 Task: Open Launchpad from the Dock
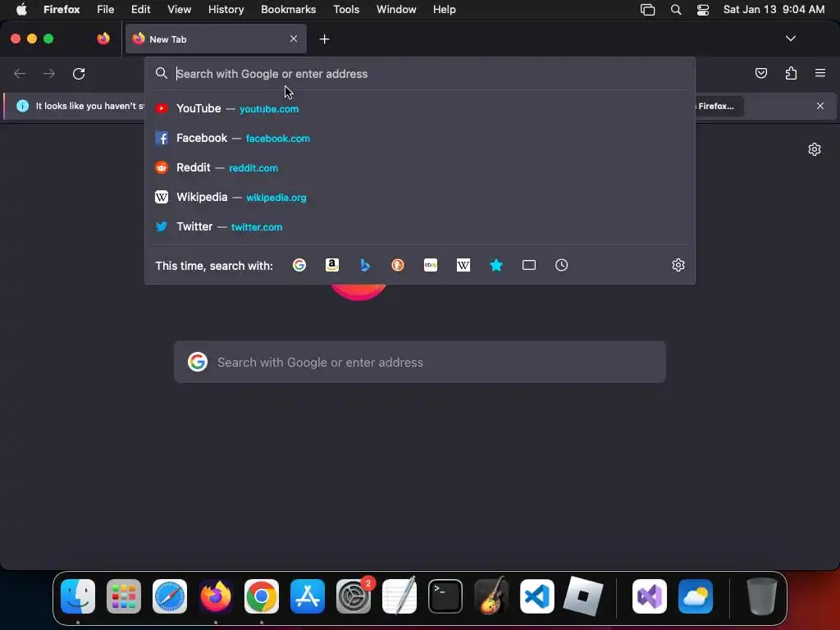pyautogui.click(x=124, y=596)
